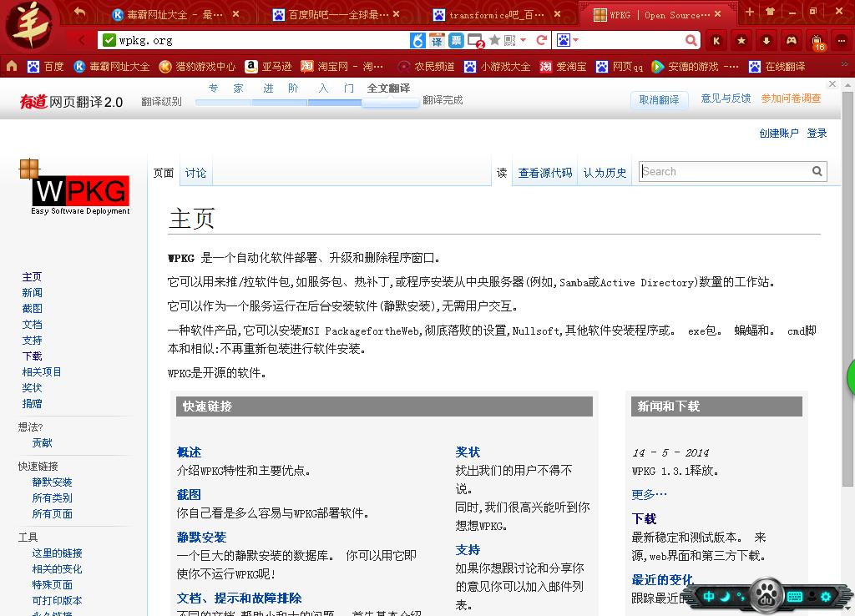
Task: Click the shirt skin icon in title bar
Action: (771, 12)
